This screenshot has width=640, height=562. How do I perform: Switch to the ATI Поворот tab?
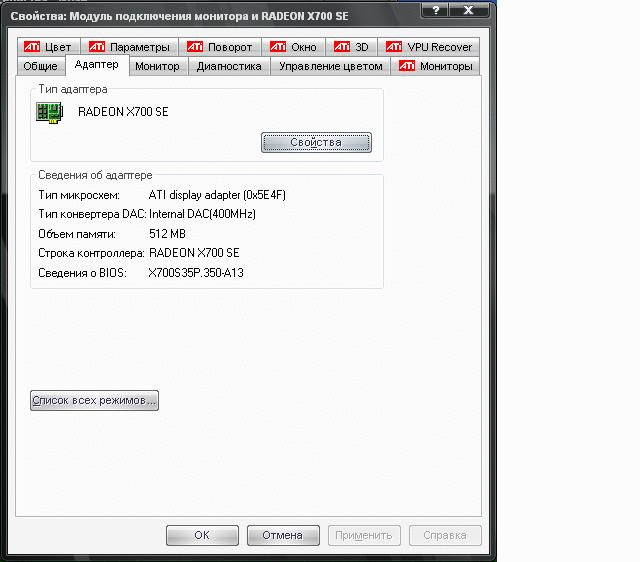(x=220, y=47)
